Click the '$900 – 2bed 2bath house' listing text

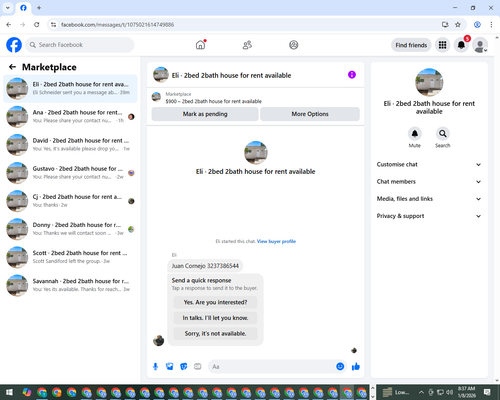214,101
